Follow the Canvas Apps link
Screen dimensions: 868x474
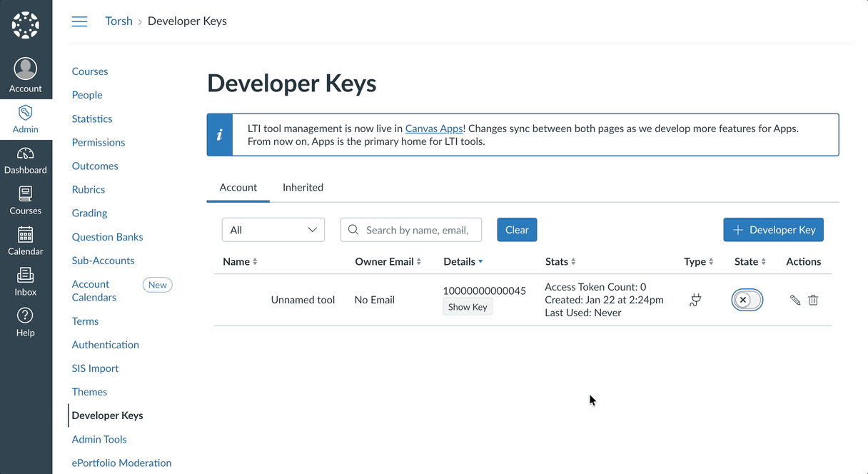point(434,128)
